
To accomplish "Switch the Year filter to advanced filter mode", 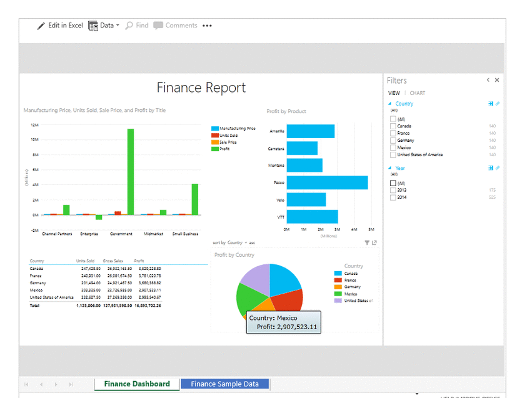I will 491,167.
